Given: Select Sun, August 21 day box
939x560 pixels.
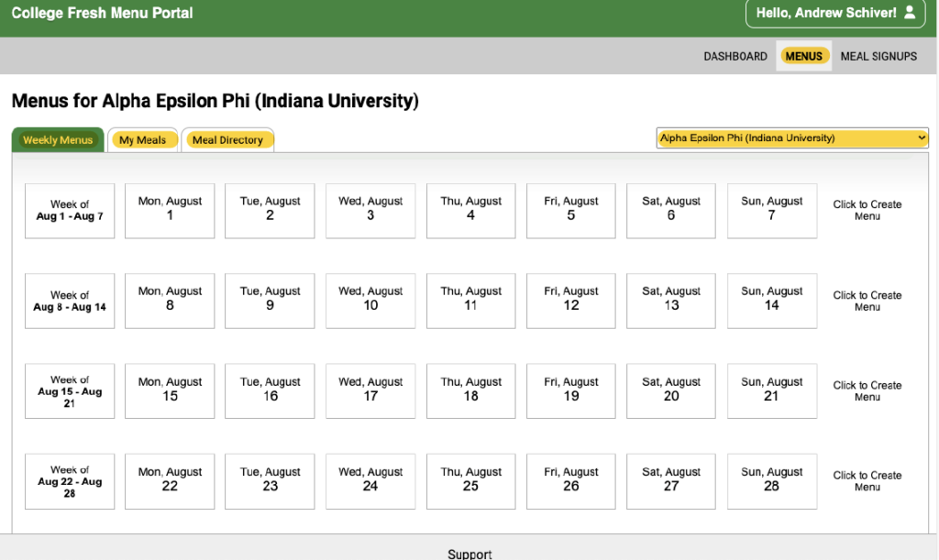Looking at the screenshot, I should pos(772,391).
